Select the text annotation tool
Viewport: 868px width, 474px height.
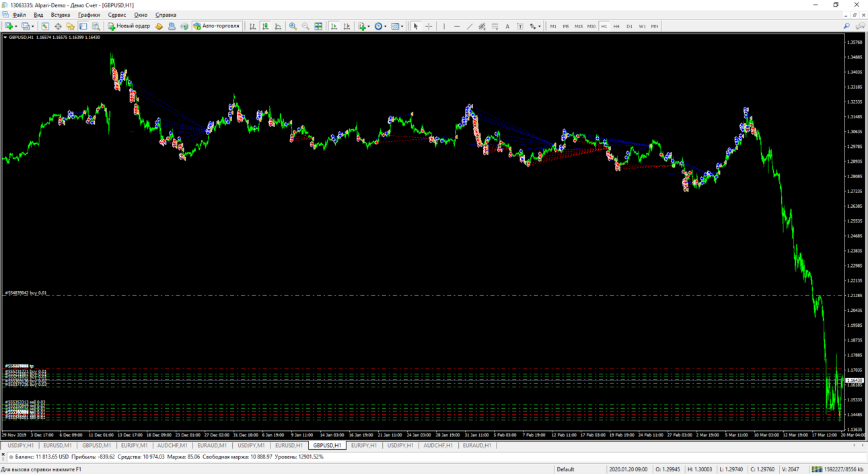(507, 26)
